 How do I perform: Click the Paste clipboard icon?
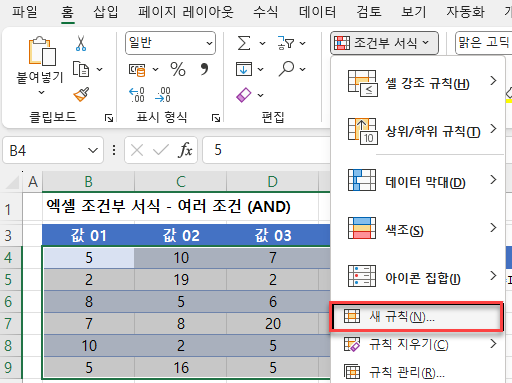point(42,51)
